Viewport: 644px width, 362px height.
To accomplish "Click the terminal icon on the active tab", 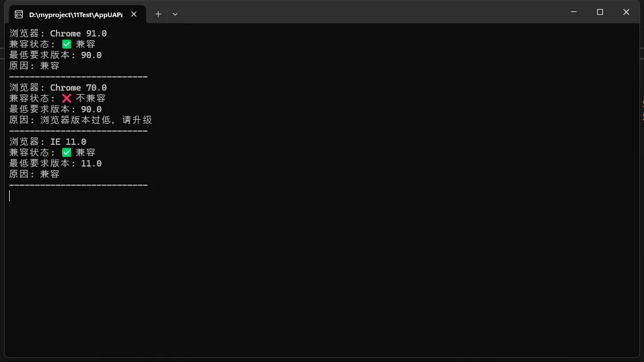I will (19, 14).
